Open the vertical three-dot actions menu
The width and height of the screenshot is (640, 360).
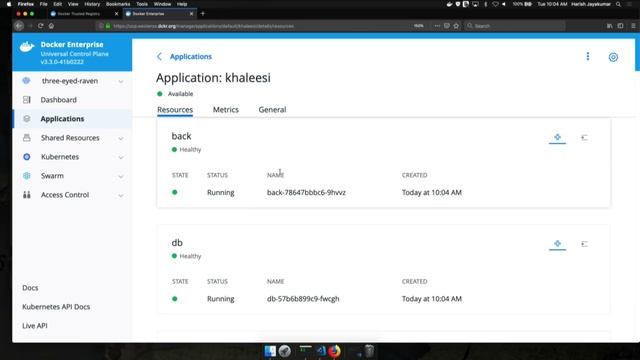588,56
